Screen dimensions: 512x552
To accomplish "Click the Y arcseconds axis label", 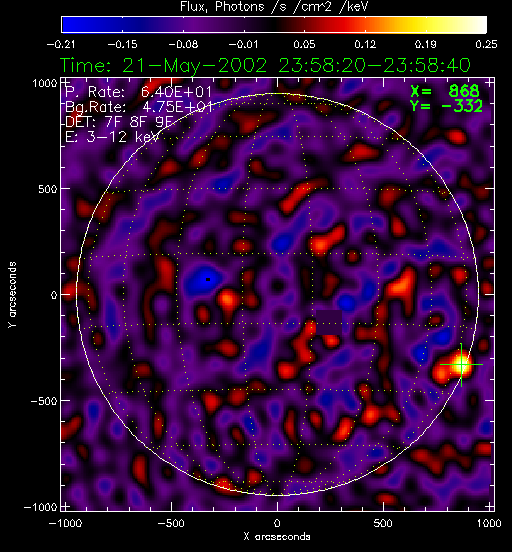I will (12, 295).
